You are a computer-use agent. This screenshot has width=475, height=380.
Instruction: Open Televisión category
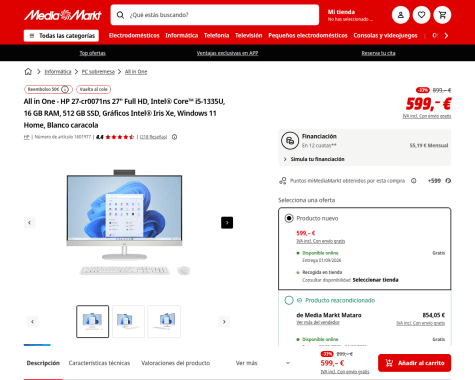248,36
